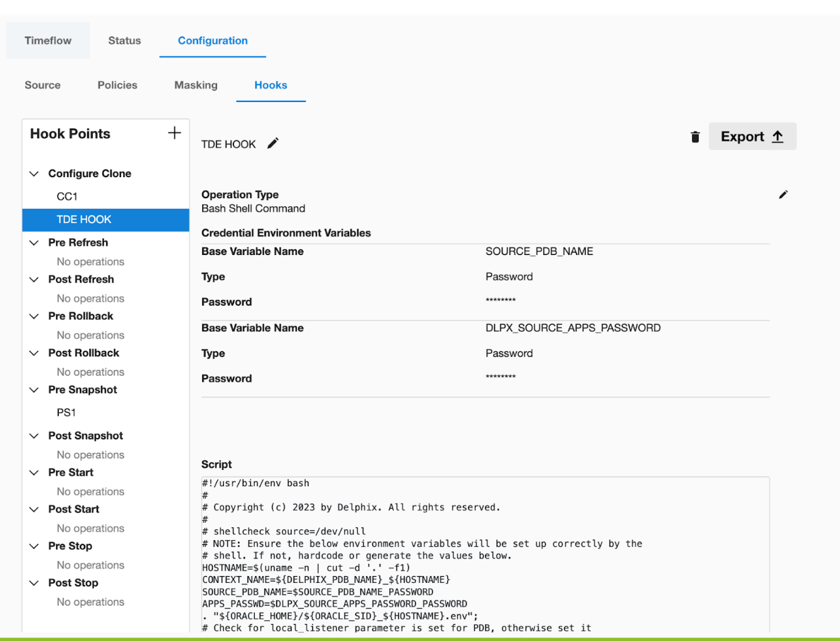Toggle the Post Stop chevron
Viewport: 840px width, 641px height.
(34, 583)
